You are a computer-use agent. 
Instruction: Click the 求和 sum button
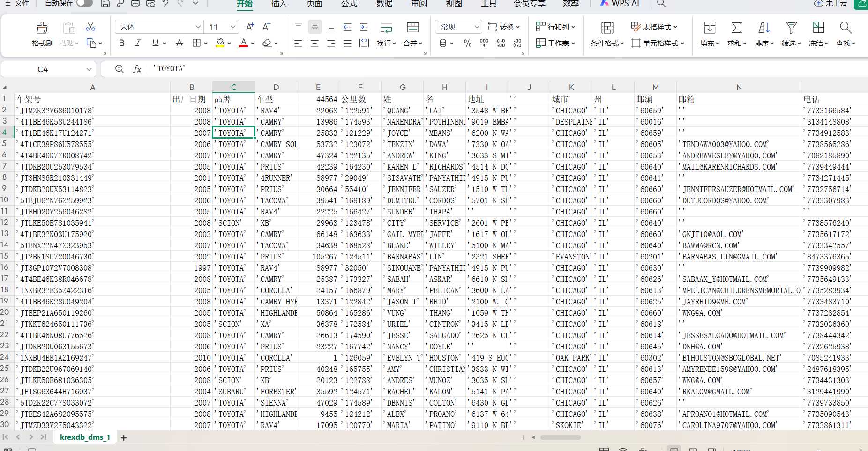[737, 34]
